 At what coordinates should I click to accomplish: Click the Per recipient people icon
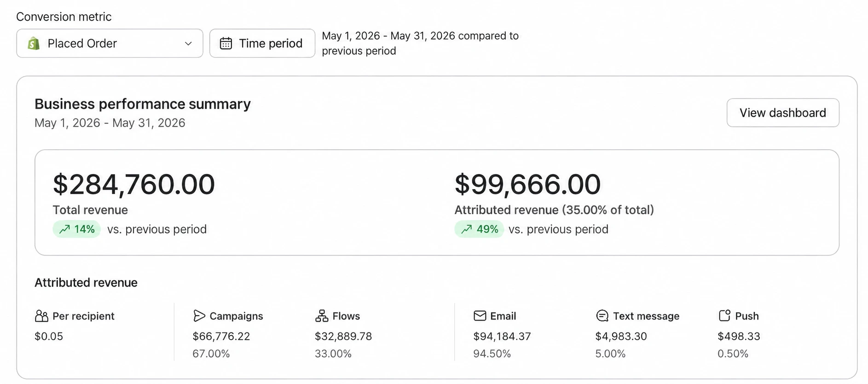click(41, 316)
